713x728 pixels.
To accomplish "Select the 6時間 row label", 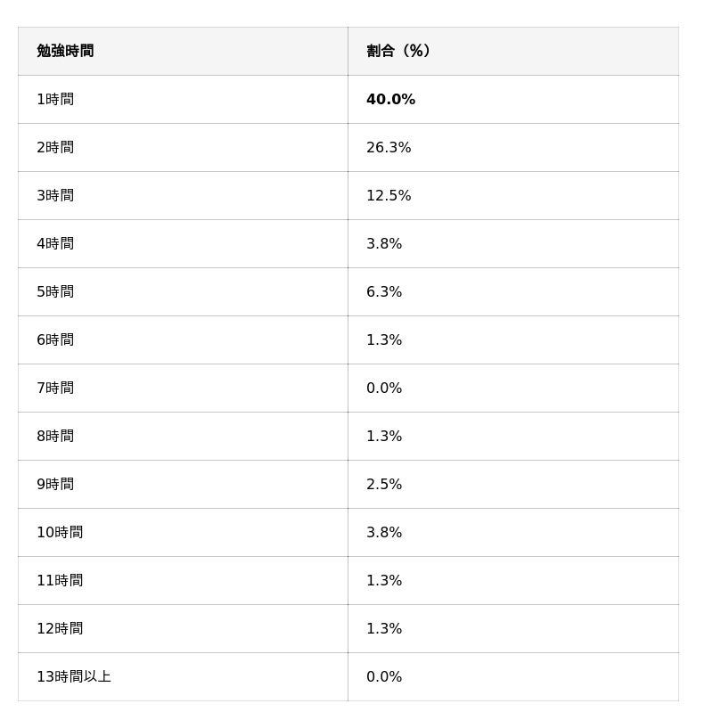I will click(x=55, y=339).
